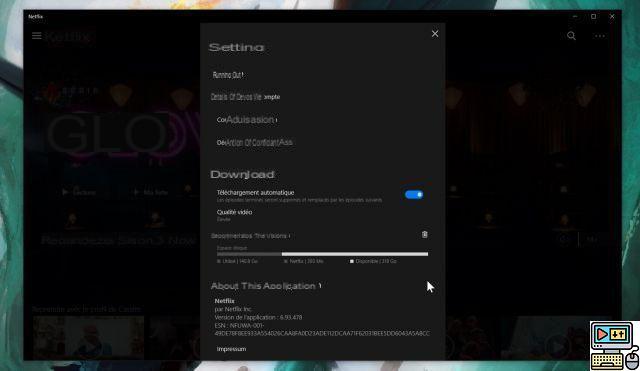Click the search magnifier icon

pos(571,36)
